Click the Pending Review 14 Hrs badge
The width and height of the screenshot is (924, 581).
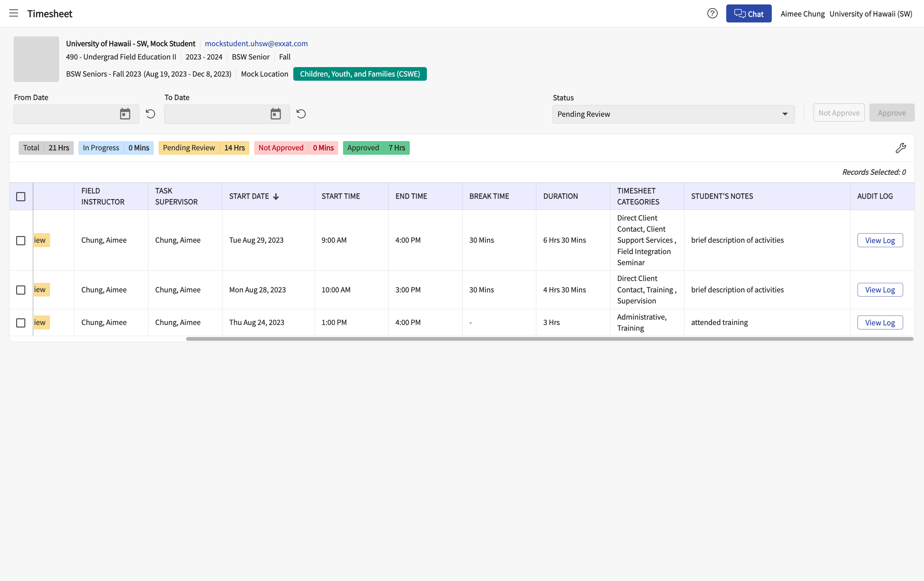pyautogui.click(x=204, y=148)
